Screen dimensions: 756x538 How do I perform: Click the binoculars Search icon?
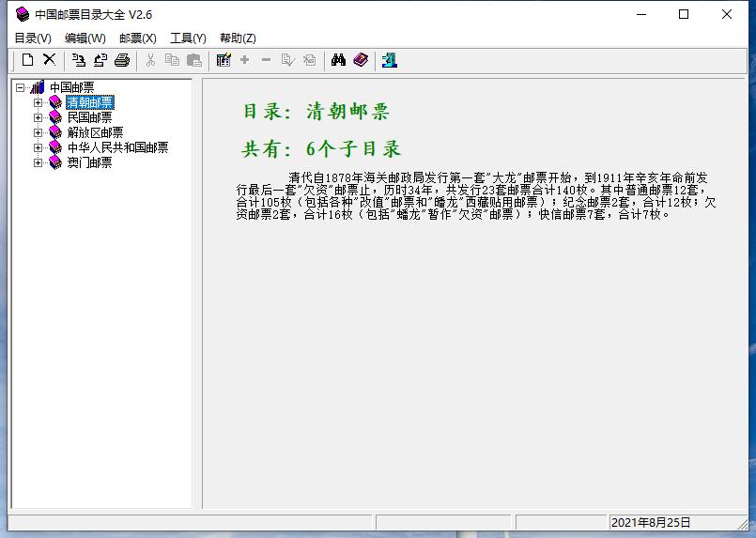(x=338, y=60)
